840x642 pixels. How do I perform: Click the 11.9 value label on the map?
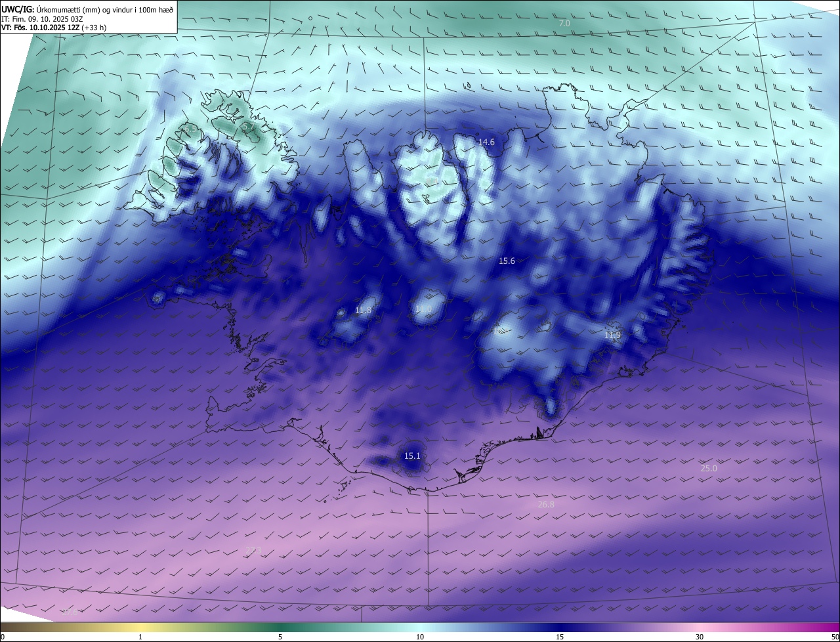pos(612,335)
